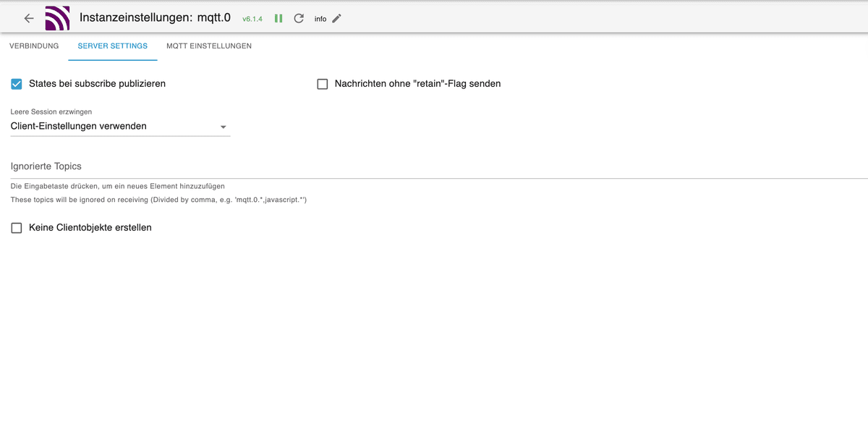Open the edit pencil next to info
This screenshot has height=438, width=868.
337,18
